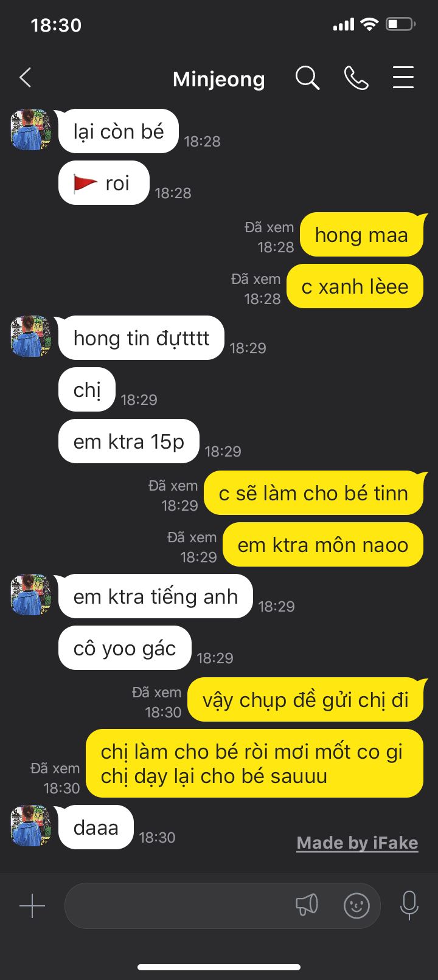Open search in Minjeong chat
The image size is (438, 980).
point(307,78)
